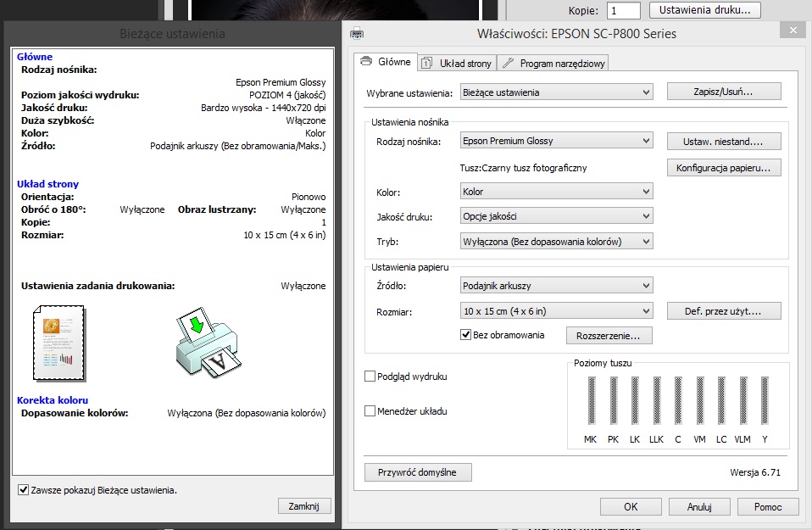
Task: Click the Tusz:Czarny tusz fotograficzny text
Action: (x=524, y=167)
